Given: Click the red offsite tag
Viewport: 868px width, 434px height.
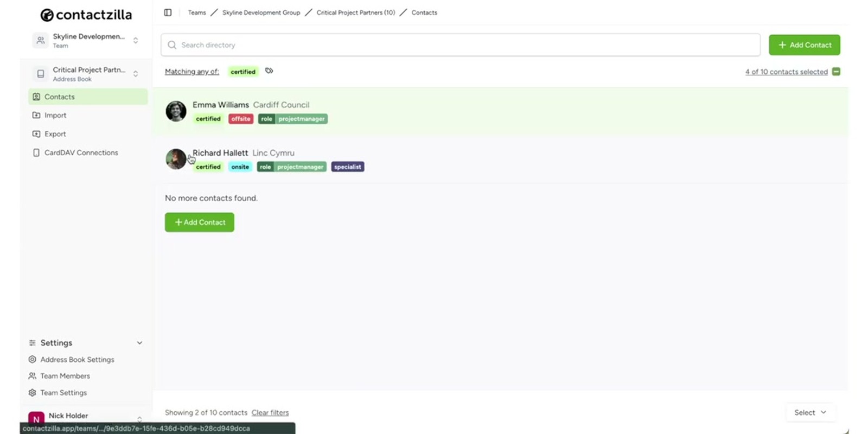Looking at the screenshot, I should [241, 119].
